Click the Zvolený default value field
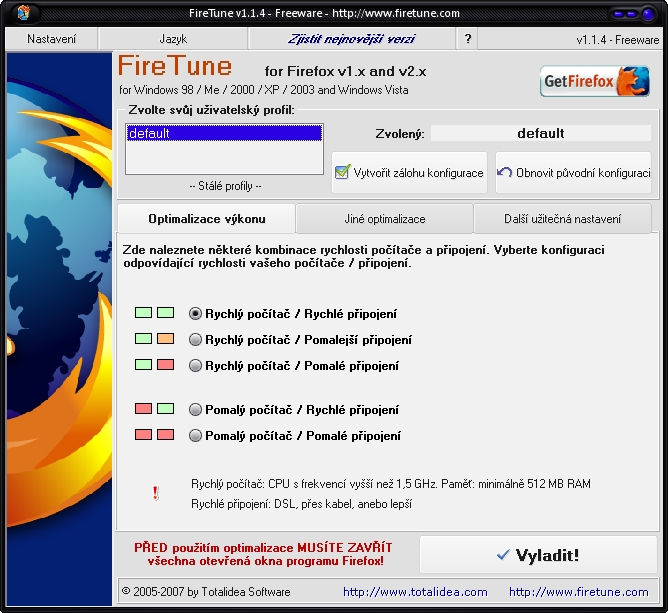The image size is (668, 613). tap(541, 133)
